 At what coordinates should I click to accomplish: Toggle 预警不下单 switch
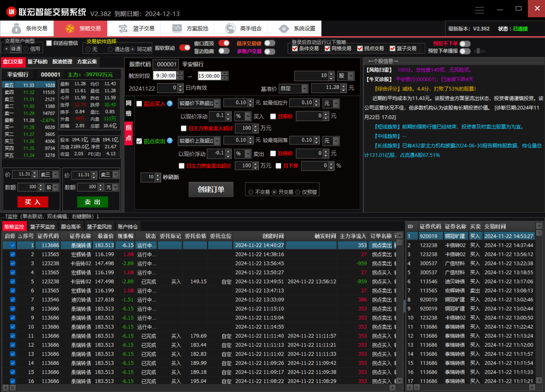click(x=465, y=44)
